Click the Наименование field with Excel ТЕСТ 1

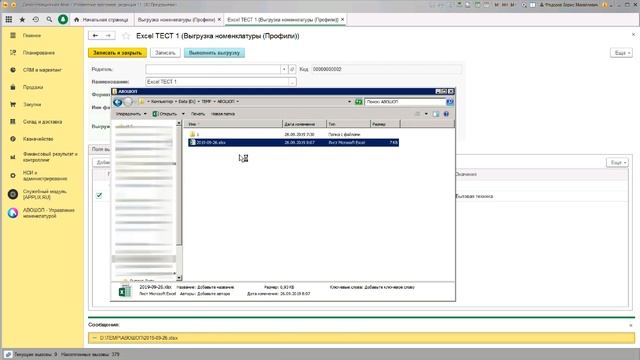pos(217,82)
